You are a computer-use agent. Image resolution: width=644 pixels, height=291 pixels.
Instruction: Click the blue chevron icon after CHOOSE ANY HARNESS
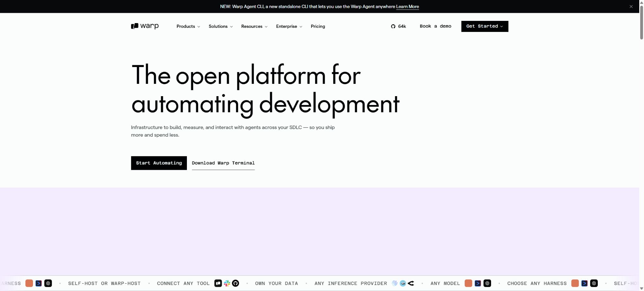coord(585,283)
